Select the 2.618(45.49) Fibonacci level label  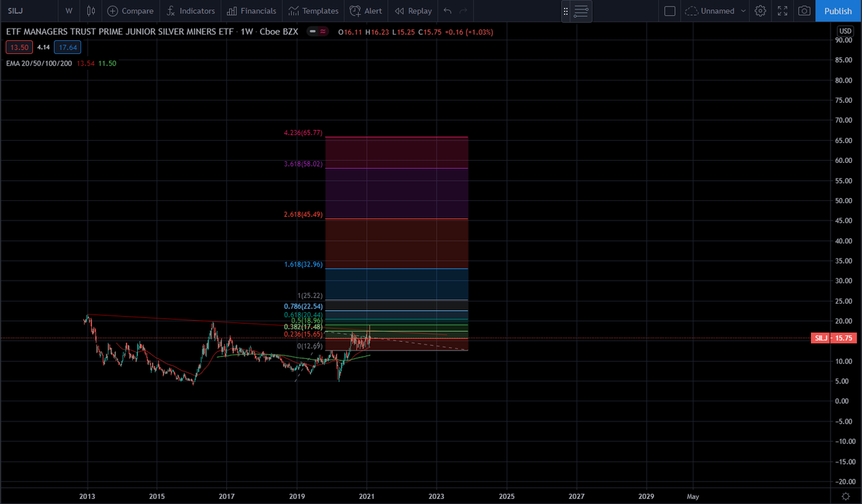pyautogui.click(x=303, y=215)
